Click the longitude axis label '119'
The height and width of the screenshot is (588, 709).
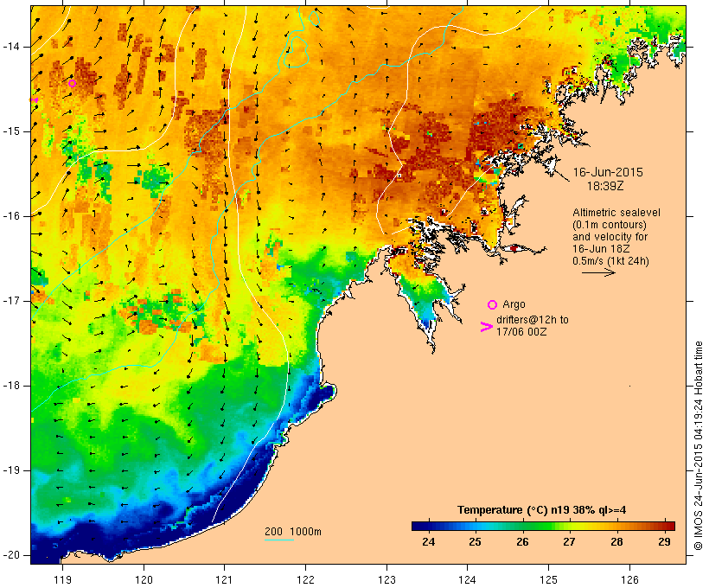62,580
